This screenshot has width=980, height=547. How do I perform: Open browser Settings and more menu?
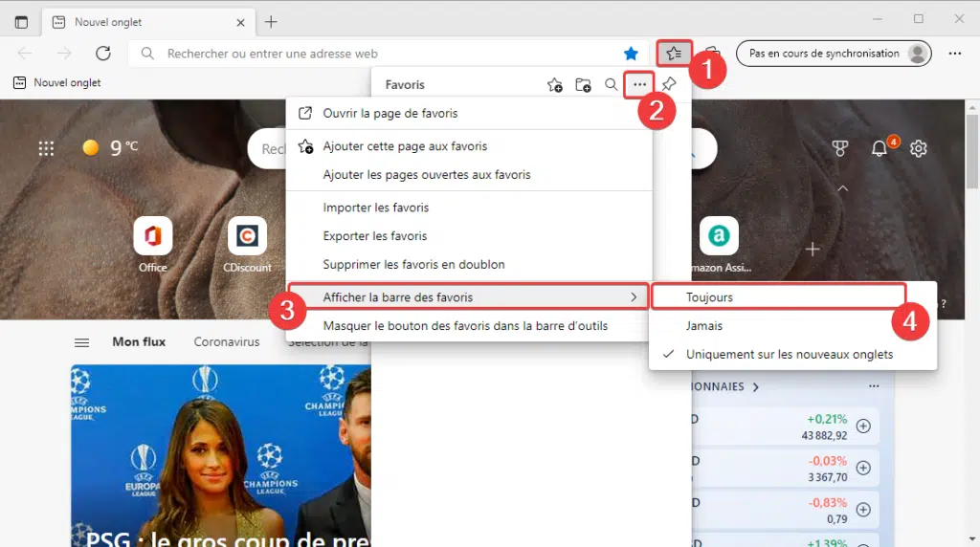point(955,54)
